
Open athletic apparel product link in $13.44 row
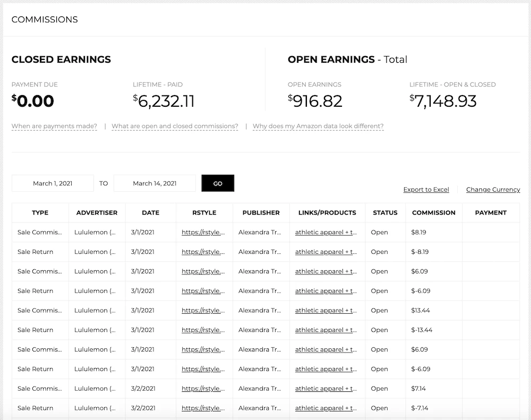[x=326, y=311]
